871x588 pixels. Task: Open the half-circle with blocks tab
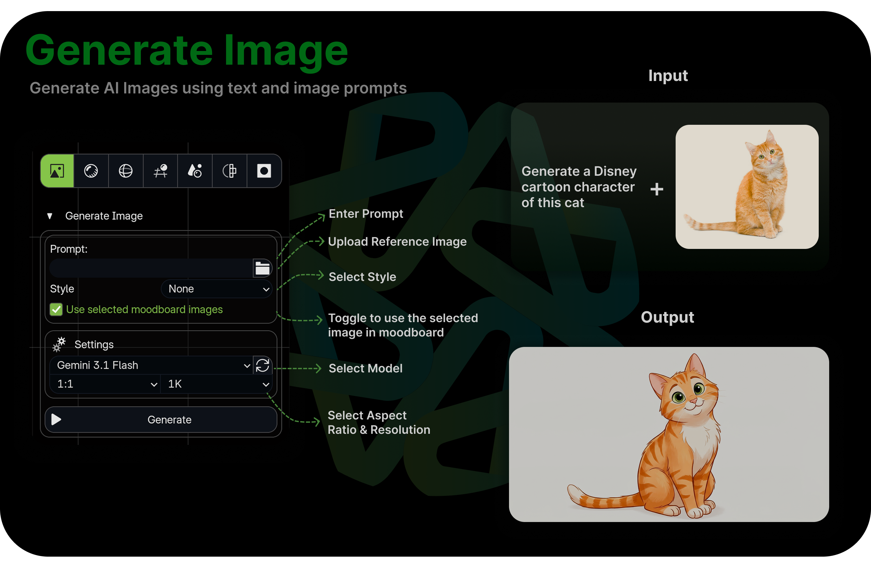(x=229, y=171)
